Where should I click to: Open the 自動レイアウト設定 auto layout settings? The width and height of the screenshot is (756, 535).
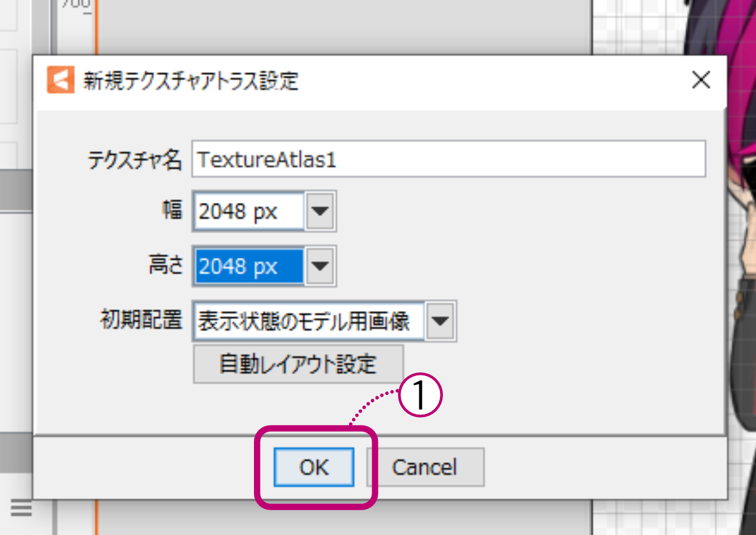click(x=298, y=364)
